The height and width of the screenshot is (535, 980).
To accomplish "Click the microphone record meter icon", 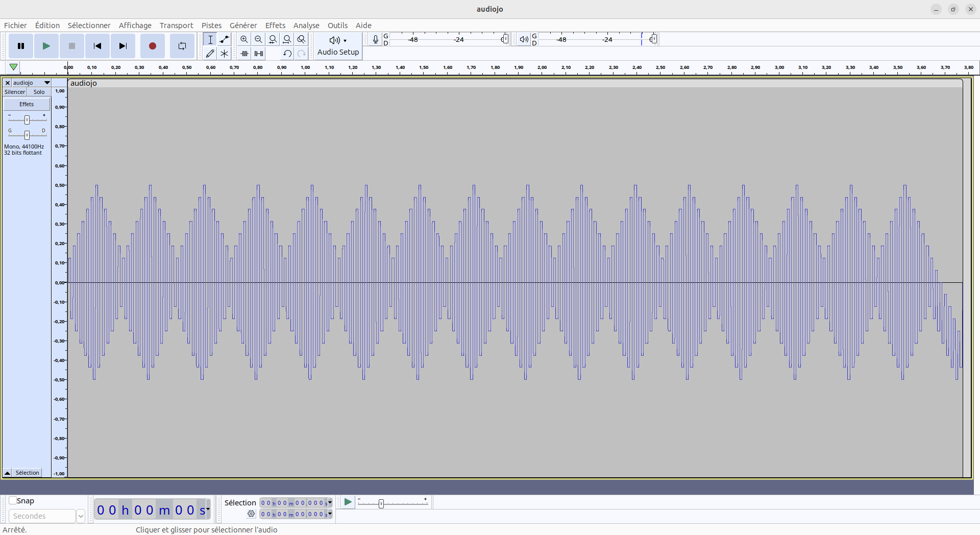I will point(375,39).
